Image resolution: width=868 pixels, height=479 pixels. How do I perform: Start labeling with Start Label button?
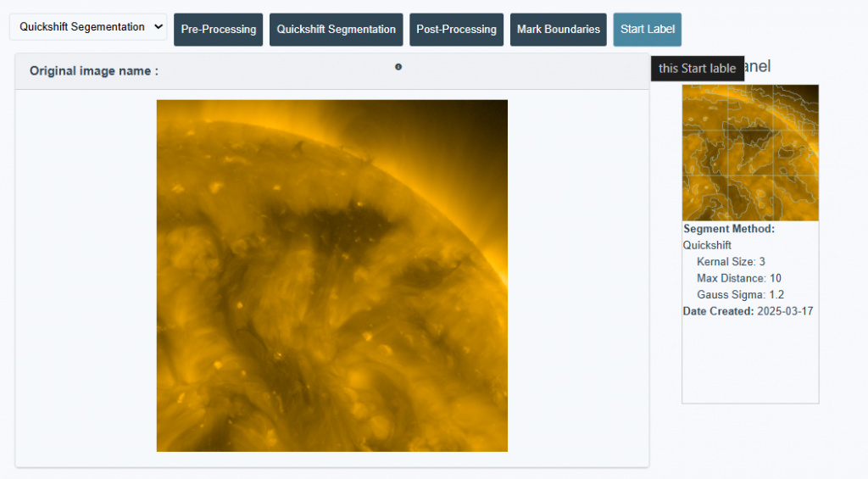point(647,30)
